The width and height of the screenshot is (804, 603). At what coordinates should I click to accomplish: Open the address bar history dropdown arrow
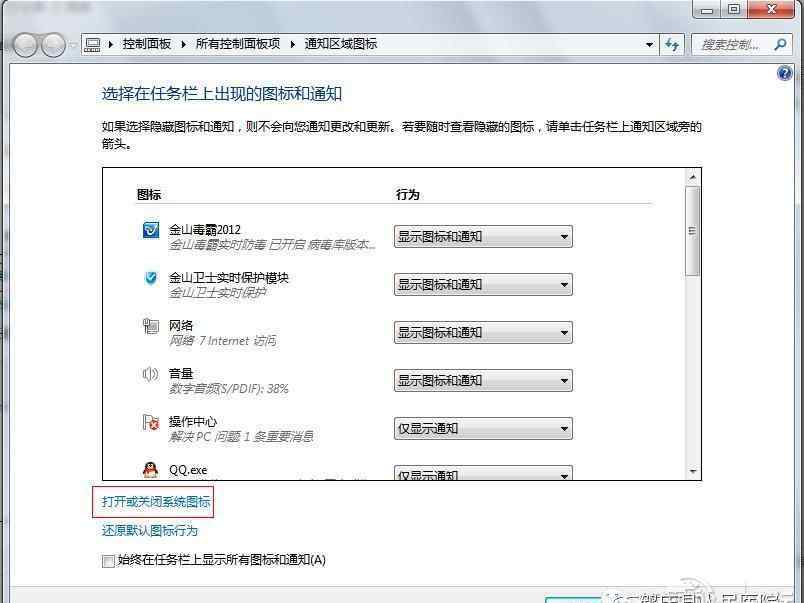pyautogui.click(x=649, y=45)
